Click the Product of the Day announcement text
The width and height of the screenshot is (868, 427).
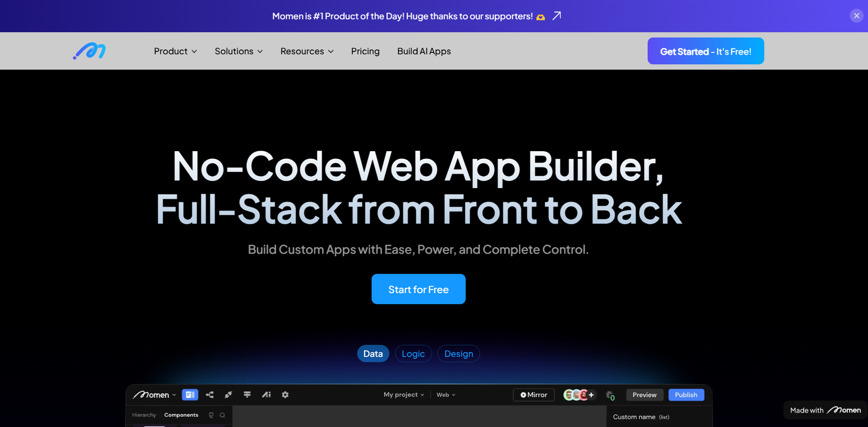click(x=403, y=16)
